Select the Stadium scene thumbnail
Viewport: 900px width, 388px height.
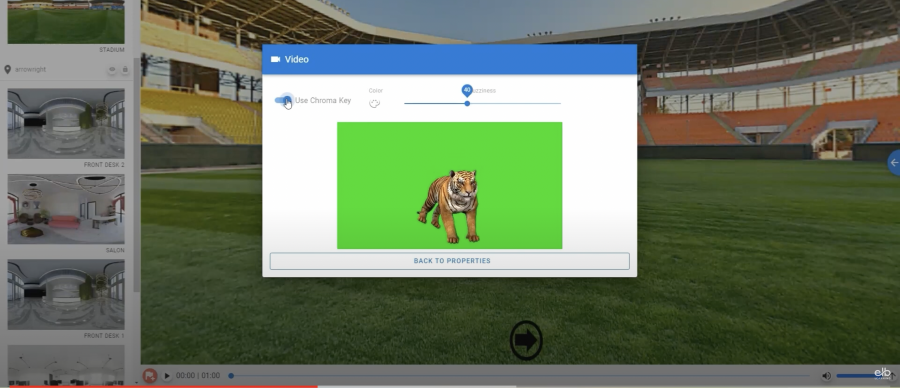pos(66,22)
